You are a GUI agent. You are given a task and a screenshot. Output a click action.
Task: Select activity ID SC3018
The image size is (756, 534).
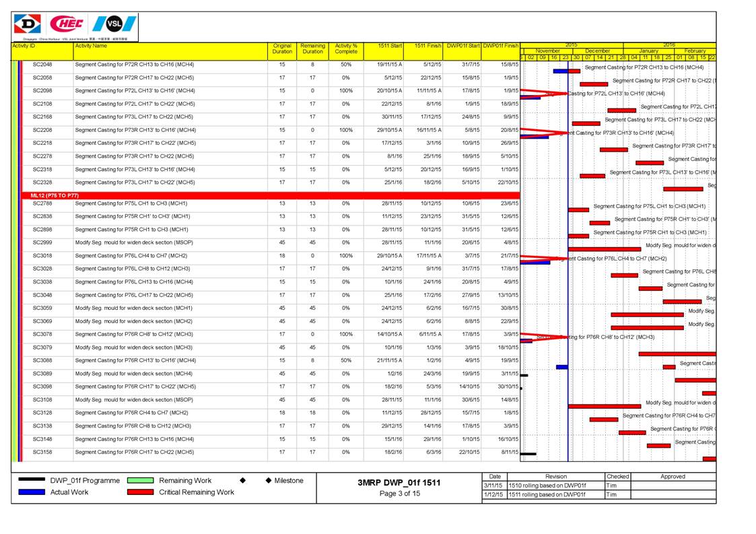42,256
